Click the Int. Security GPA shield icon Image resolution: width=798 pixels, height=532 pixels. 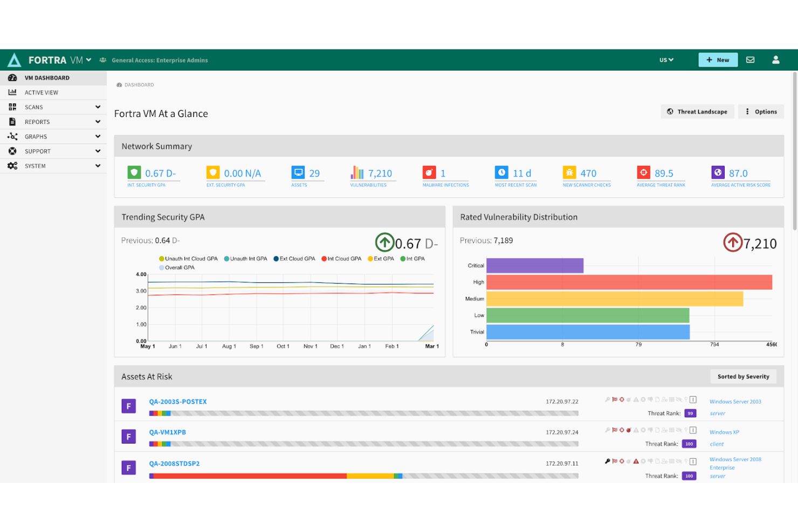[134, 172]
